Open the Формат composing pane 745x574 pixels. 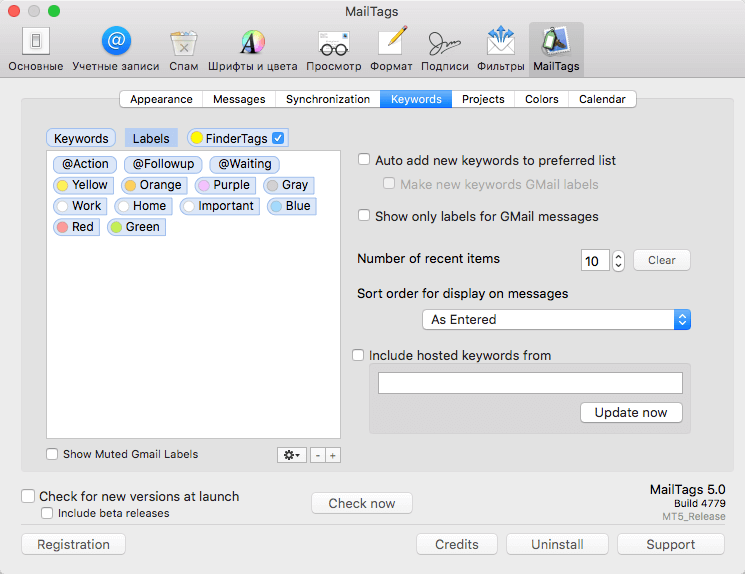391,49
